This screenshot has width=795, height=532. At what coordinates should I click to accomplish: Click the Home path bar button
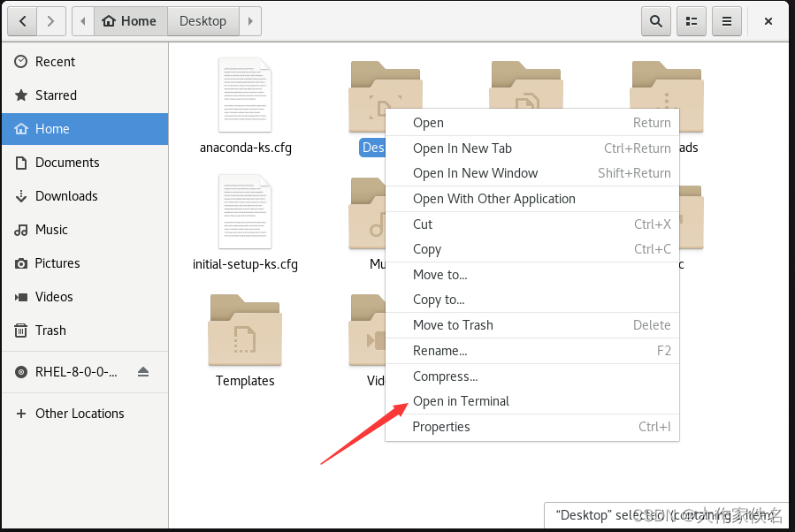coord(130,21)
